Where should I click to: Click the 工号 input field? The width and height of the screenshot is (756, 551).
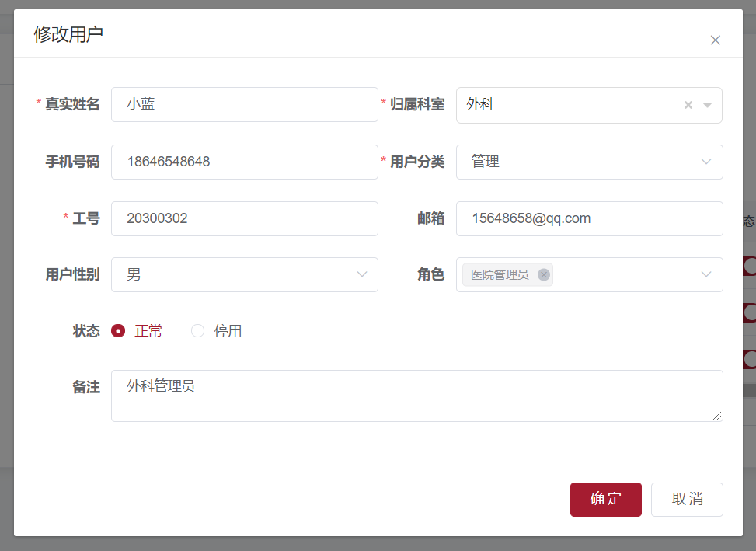pyautogui.click(x=245, y=219)
